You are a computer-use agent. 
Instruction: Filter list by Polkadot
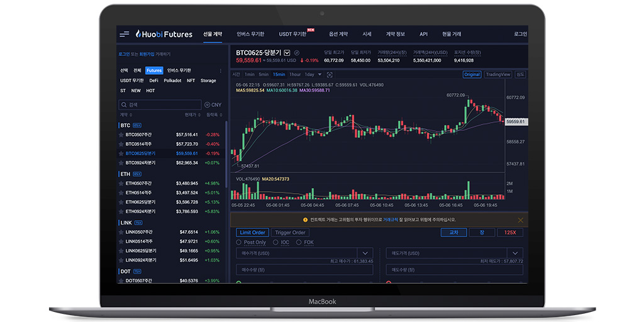coord(172,80)
